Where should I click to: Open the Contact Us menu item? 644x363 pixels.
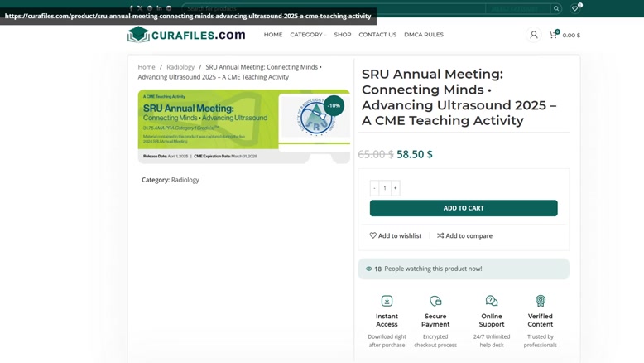pyautogui.click(x=377, y=35)
